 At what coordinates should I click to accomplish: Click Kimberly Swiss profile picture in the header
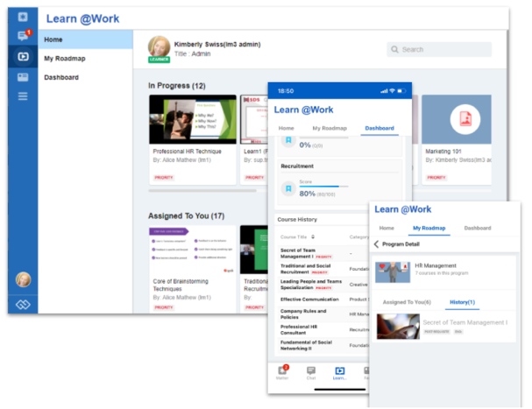pyautogui.click(x=159, y=46)
